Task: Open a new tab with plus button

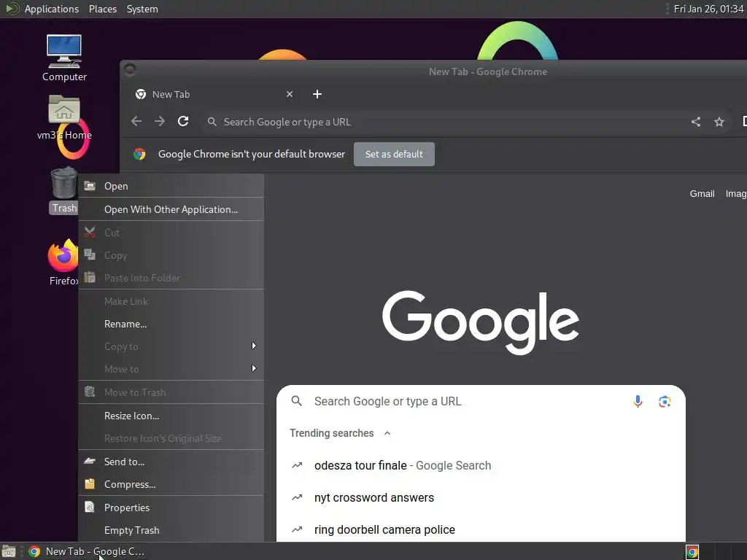Action: coord(317,94)
